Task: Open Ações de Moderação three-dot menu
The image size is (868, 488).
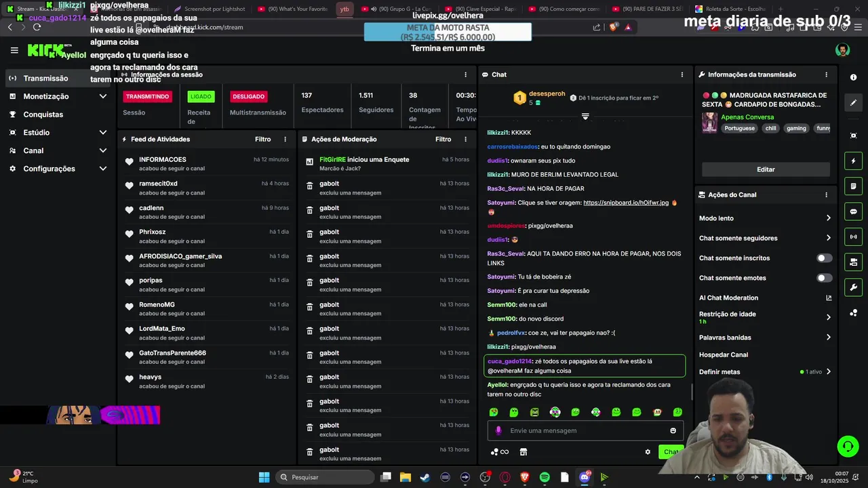Action: click(465, 139)
